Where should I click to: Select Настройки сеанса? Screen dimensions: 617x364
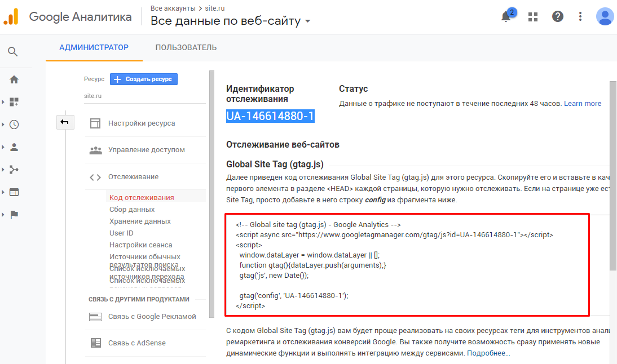pos(141,245)
